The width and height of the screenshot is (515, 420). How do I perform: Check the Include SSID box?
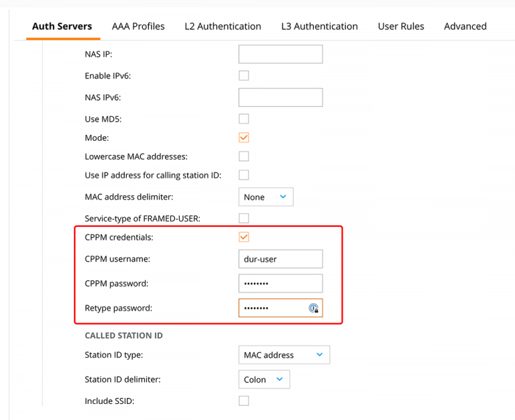click(x=243, y=401)
